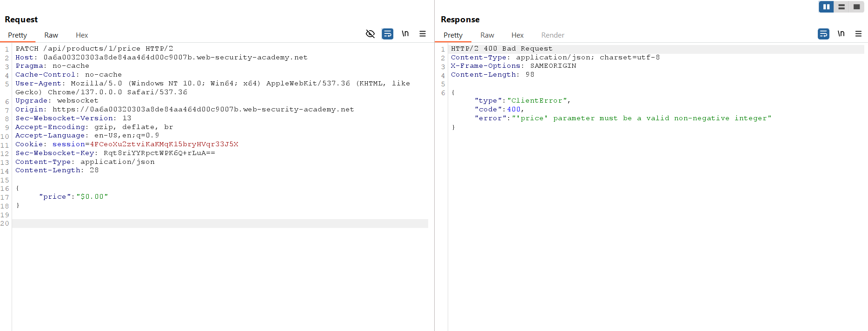Image resolution: width=868 pixels, height=331 pixels.
Task: Select top-bottom stacked layout icon
Action: tap(841, 7)
